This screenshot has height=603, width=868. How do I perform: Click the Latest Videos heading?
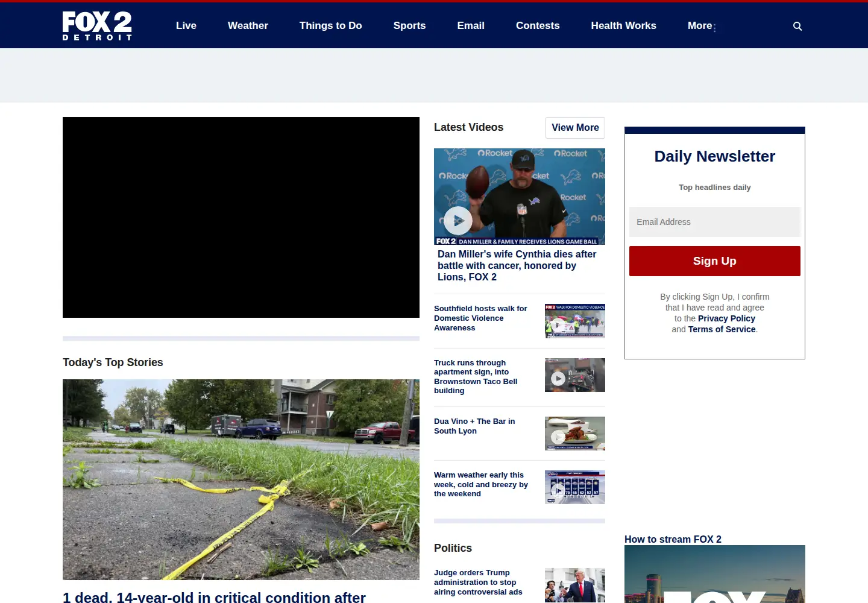[x=468, y=127]
